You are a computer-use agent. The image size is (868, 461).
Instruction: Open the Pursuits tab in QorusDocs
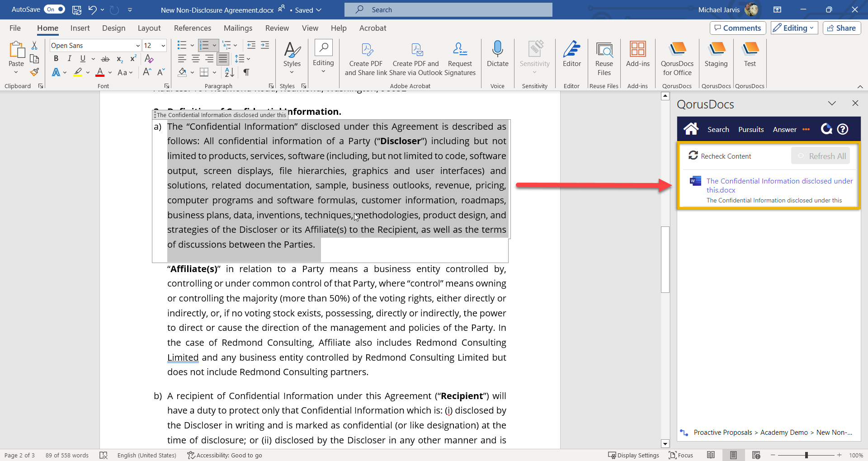point(751,130)
